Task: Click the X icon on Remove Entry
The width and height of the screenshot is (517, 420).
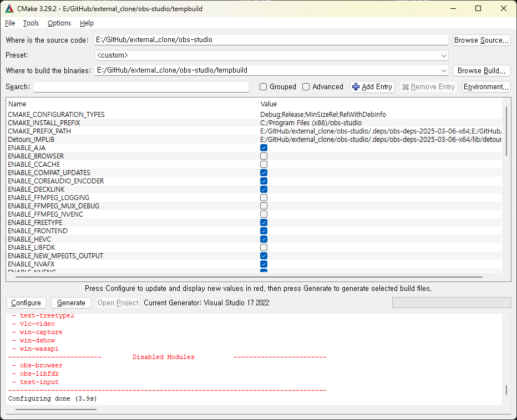Action: pos(406,86)
